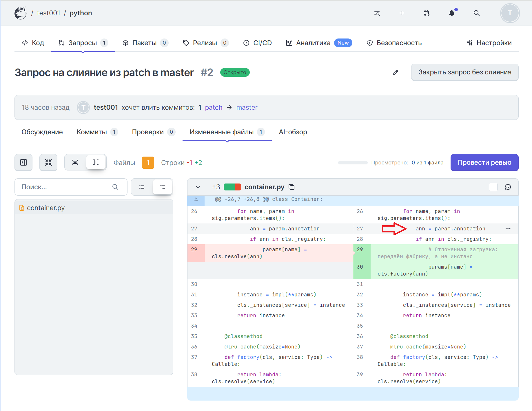Viewport: 532px width, 411px height.
Task: Select container.py in file tree
Action: (94, 208)
